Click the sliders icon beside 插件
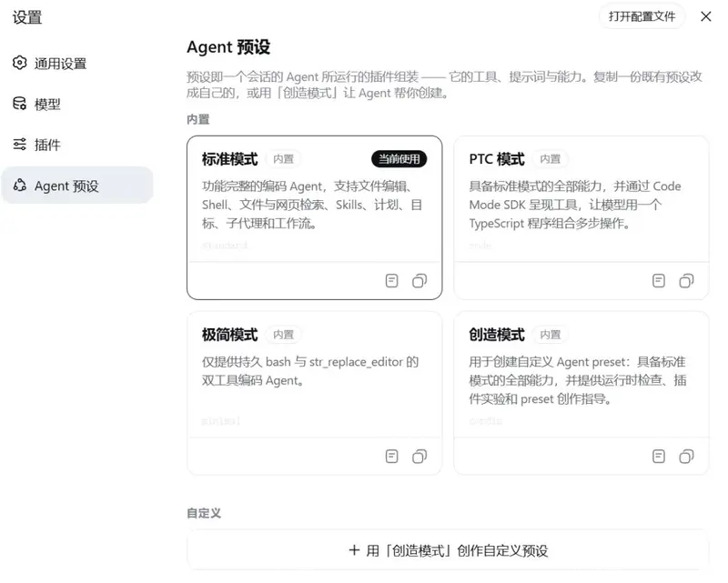728x583 pixels. (19, 145)
